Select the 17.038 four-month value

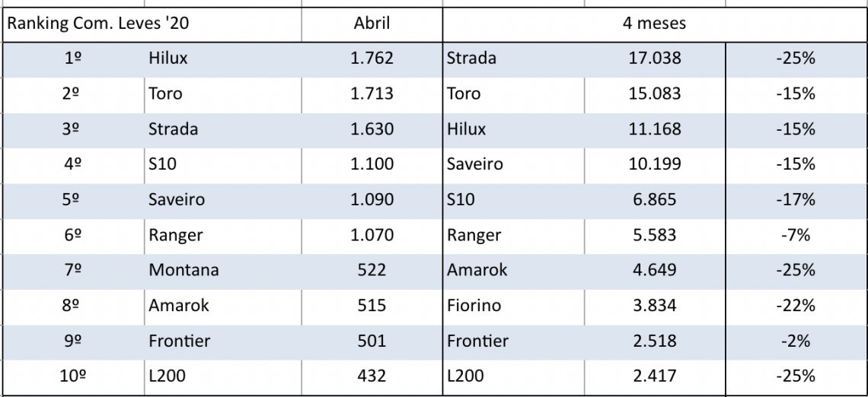click(x=654, y=59)
